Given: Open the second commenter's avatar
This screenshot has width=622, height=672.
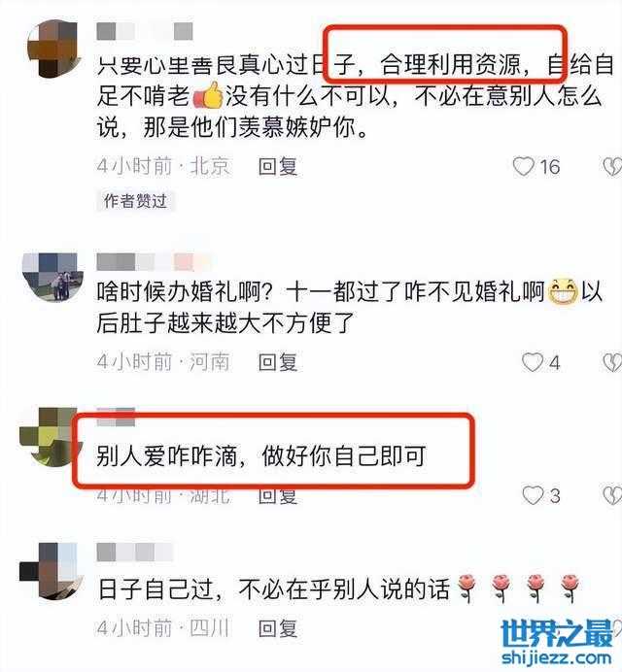Looking at the screenshot, I should click(52, 277).
